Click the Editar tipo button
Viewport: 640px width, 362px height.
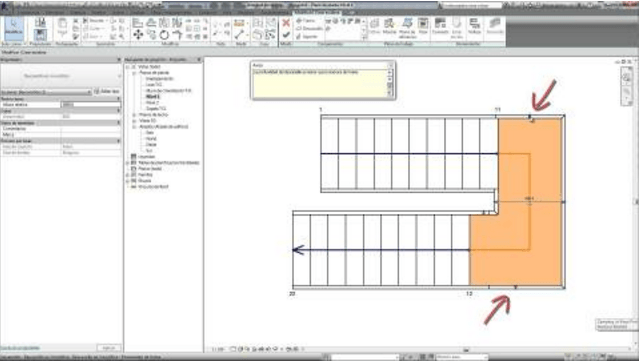tap(107, 91)
